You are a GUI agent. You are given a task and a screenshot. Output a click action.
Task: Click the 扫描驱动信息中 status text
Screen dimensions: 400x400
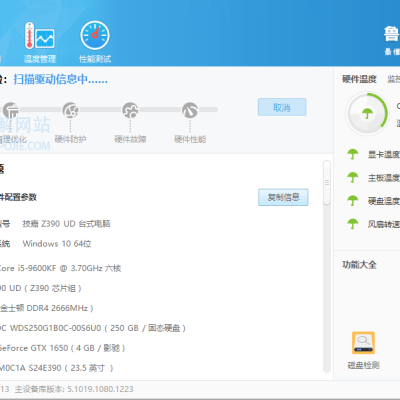click(60, 79)
